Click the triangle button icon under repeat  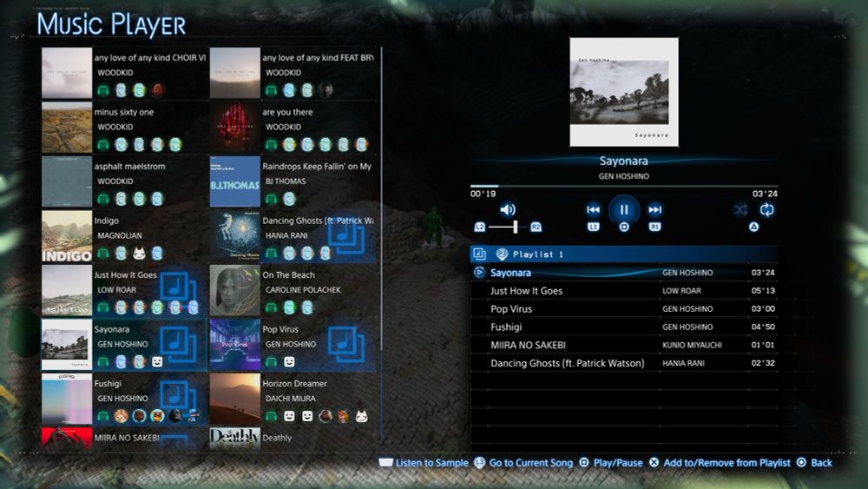pyautogui.click(x=753, y=227)
